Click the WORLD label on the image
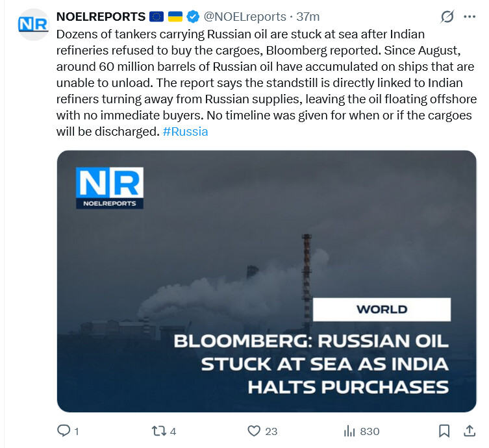 [381, 309]
